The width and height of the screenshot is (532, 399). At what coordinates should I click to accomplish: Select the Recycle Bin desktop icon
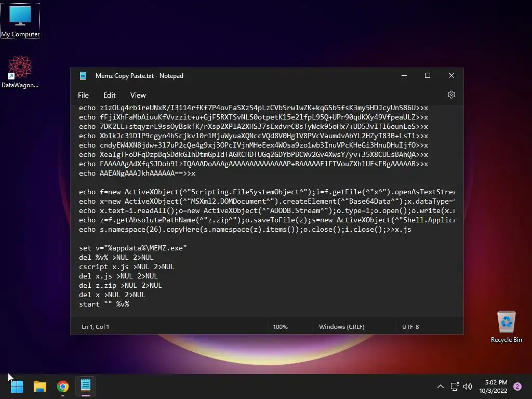click(506, 327)
